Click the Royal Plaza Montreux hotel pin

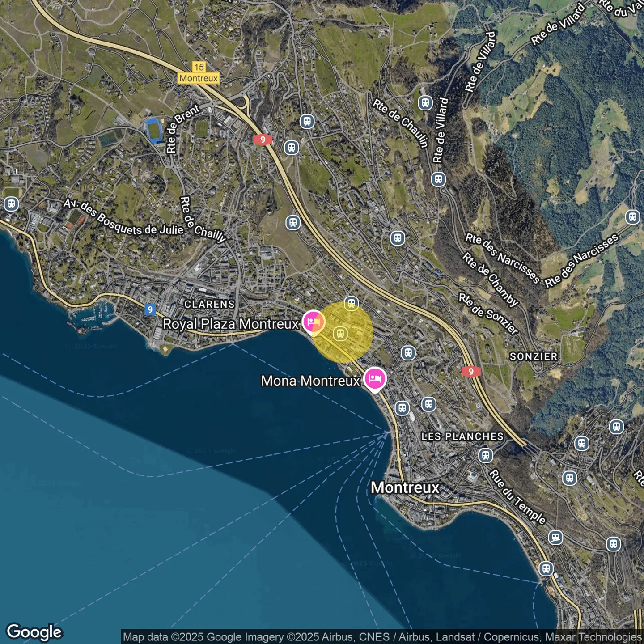pyautogui.click(x=314, y=322)
